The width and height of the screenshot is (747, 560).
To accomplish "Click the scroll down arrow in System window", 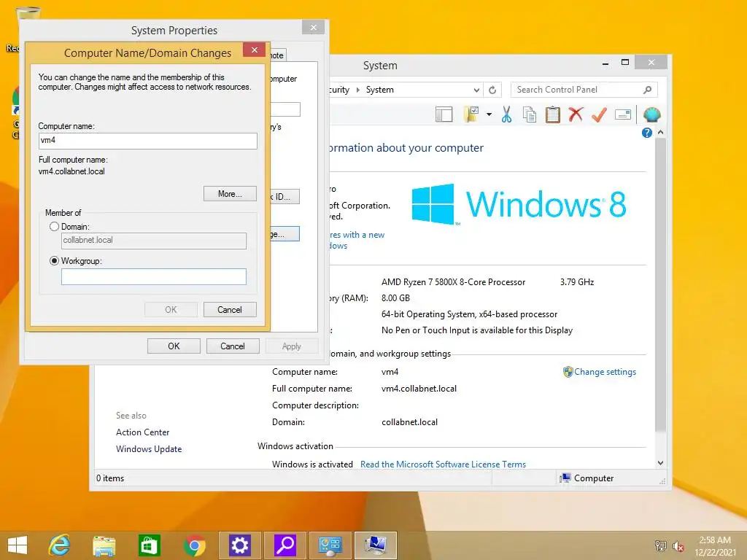I will (660, 463).
